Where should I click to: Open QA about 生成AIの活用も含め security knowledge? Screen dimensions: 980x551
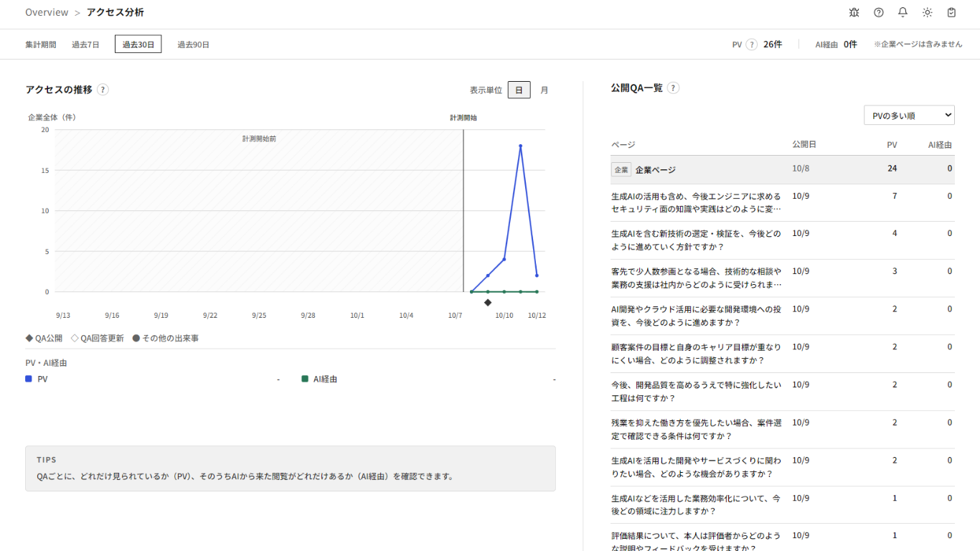tap(783, 203)
